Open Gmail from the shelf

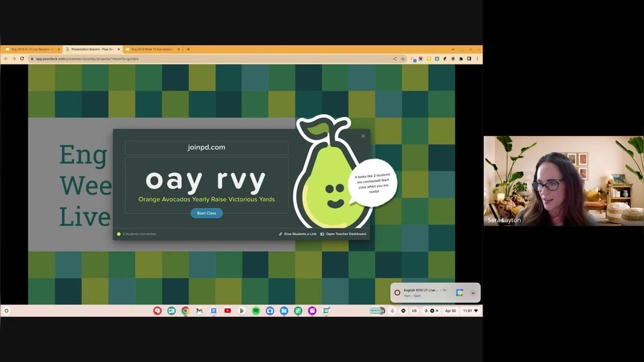[x=199, y=310]
